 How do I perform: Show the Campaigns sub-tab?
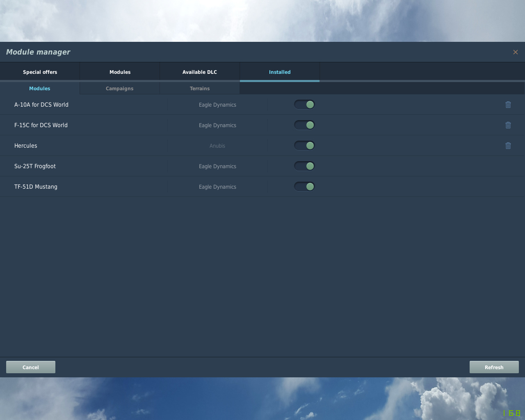tap(120, 88)
